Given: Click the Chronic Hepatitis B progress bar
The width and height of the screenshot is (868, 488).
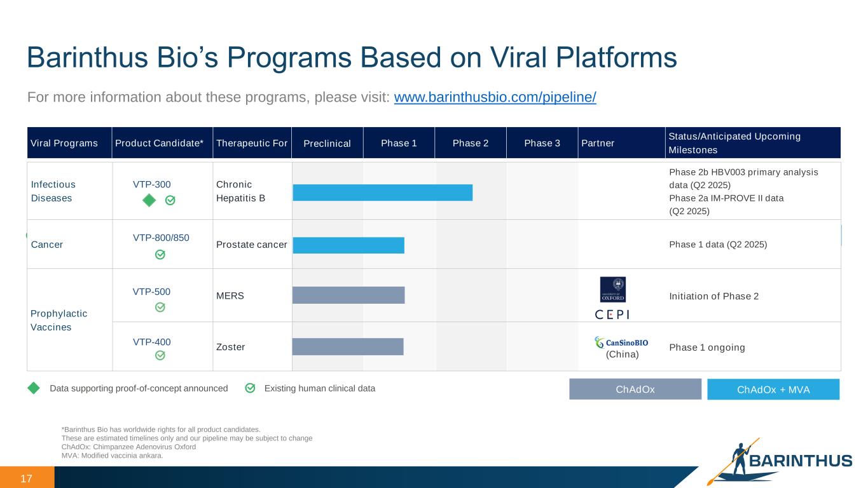Looking at the screenshot, I should click(382, 193).
